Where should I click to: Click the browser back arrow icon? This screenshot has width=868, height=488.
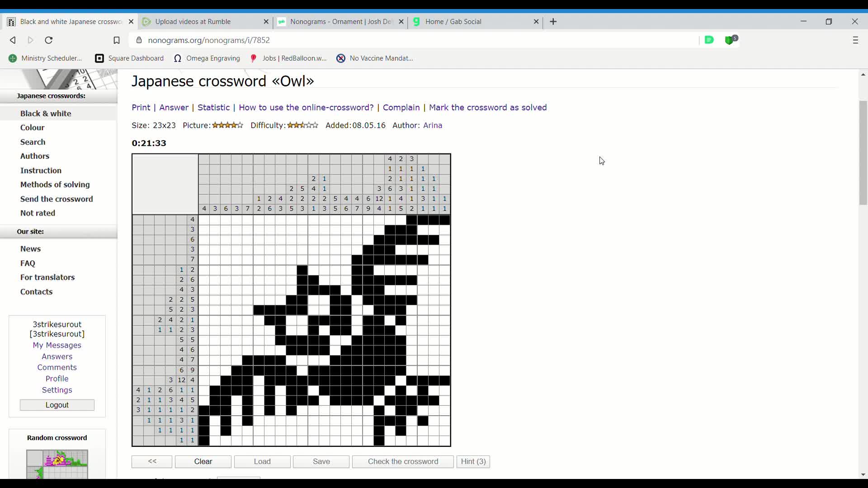pos(13,40)
